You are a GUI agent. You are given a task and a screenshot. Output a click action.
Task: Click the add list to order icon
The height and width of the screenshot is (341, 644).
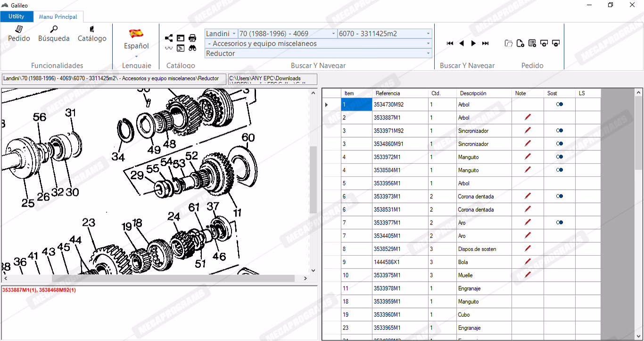click(532, 43)
